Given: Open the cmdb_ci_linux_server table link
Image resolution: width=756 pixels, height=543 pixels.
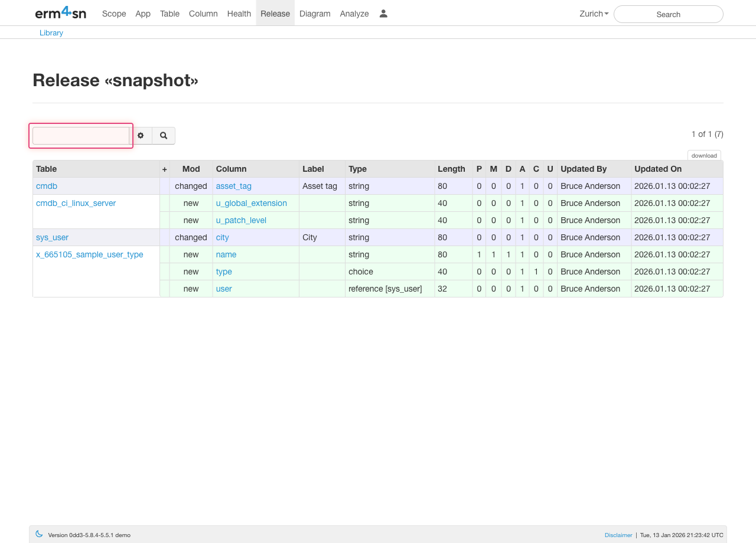Looking at the screenshot, I should (x=76, y=203).
